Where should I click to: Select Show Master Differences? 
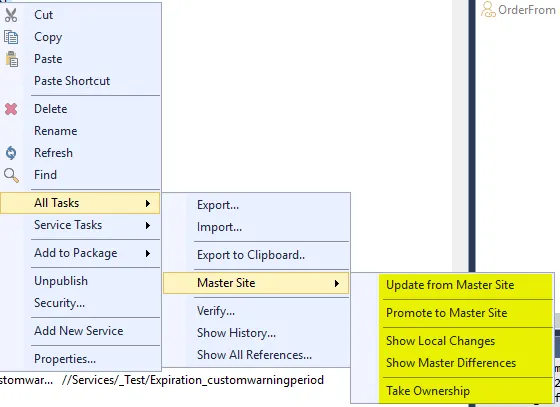[x=452, y=363]
